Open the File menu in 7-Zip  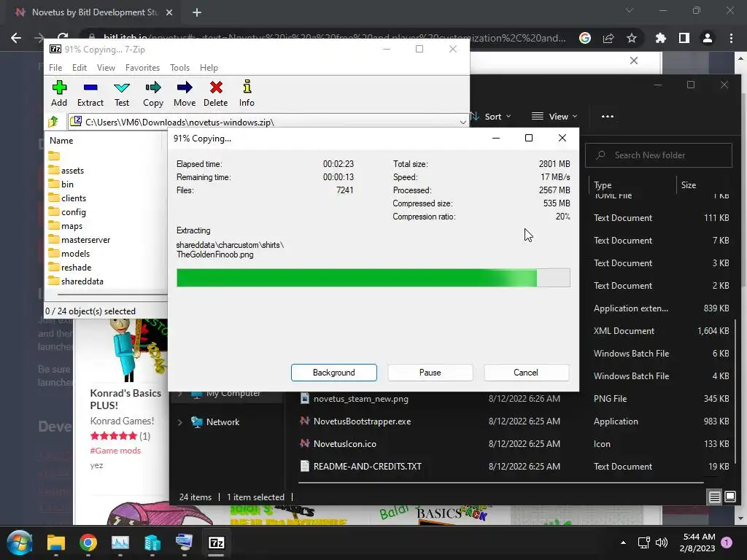[55, 68]
